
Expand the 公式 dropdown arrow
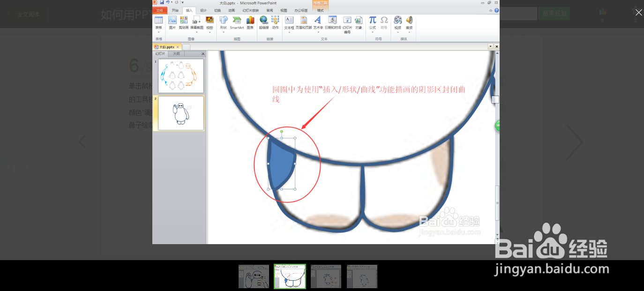pyautogui.click(x=373, y=32)
